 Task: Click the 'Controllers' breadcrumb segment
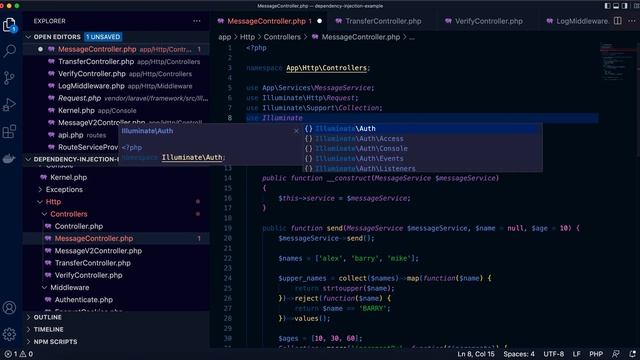point(282,37)
